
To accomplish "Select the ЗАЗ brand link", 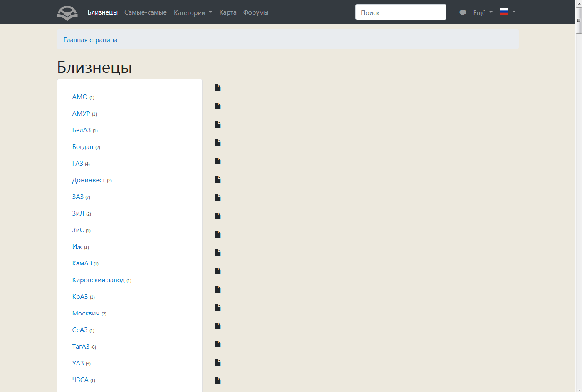I will [78, 197].
